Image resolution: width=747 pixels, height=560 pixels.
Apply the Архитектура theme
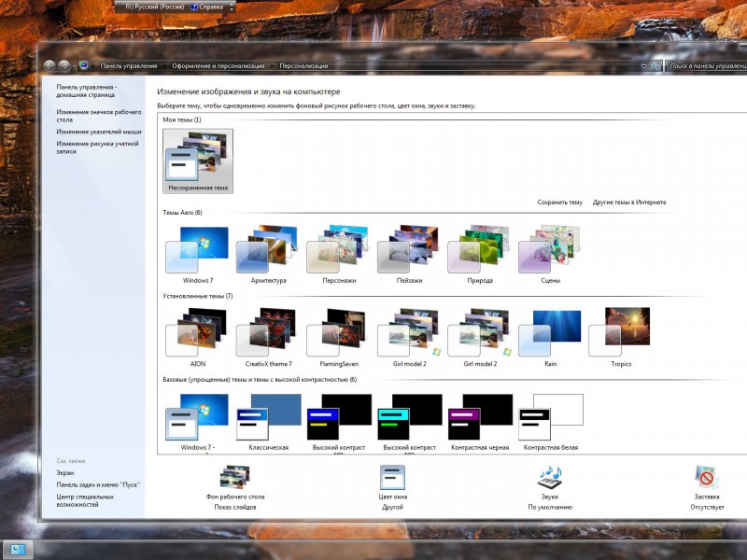point(268,255)
